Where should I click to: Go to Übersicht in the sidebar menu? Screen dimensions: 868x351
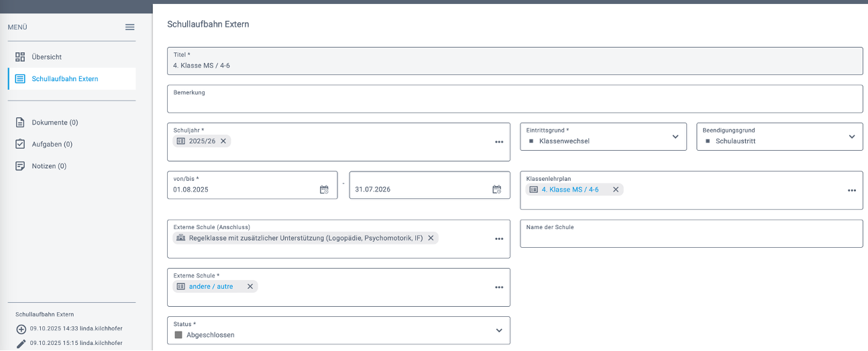point(46,57)
